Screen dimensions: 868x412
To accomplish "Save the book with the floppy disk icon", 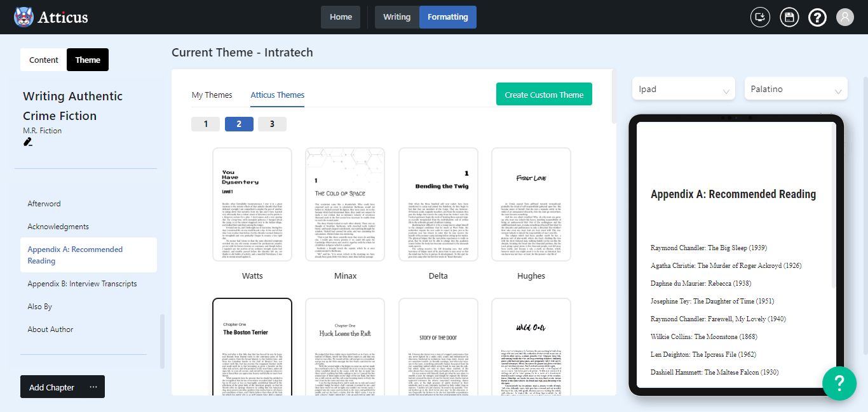I will (x=789, y=17).
